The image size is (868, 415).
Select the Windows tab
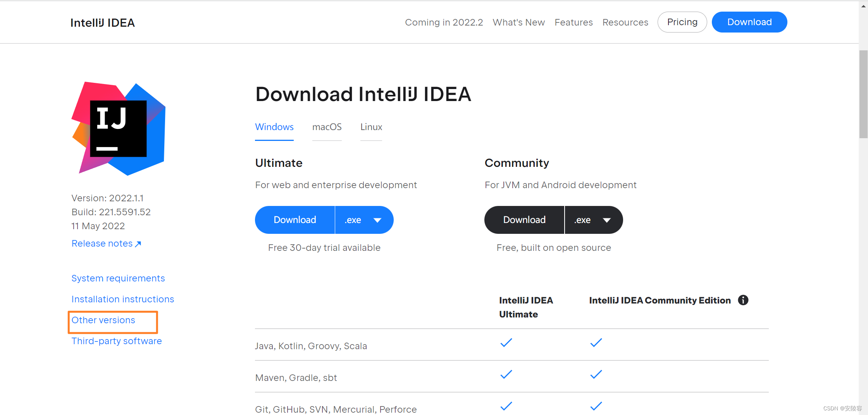click(274, 127)
